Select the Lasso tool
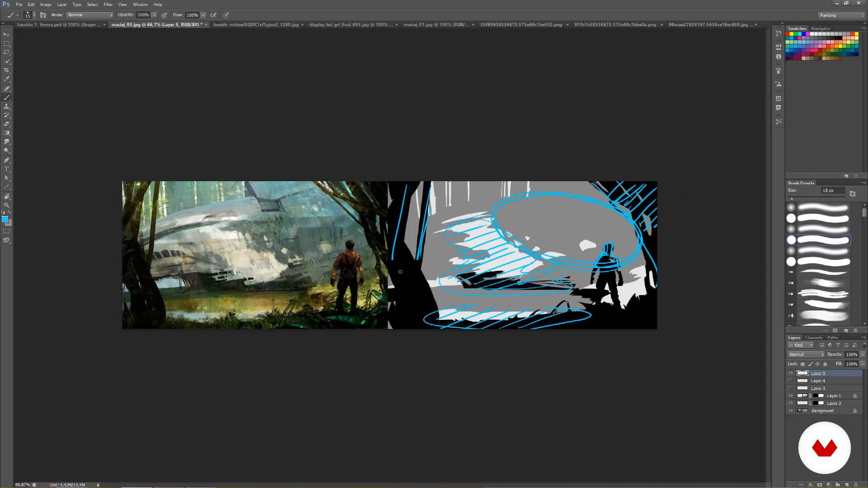This screenshot has height=488, width=868. [x=6, y=52]
